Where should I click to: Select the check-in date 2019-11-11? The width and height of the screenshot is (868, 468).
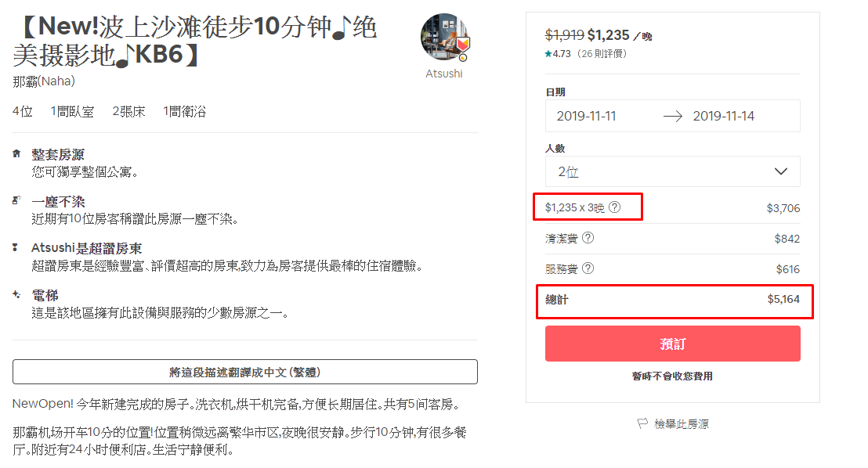point(586,116)
